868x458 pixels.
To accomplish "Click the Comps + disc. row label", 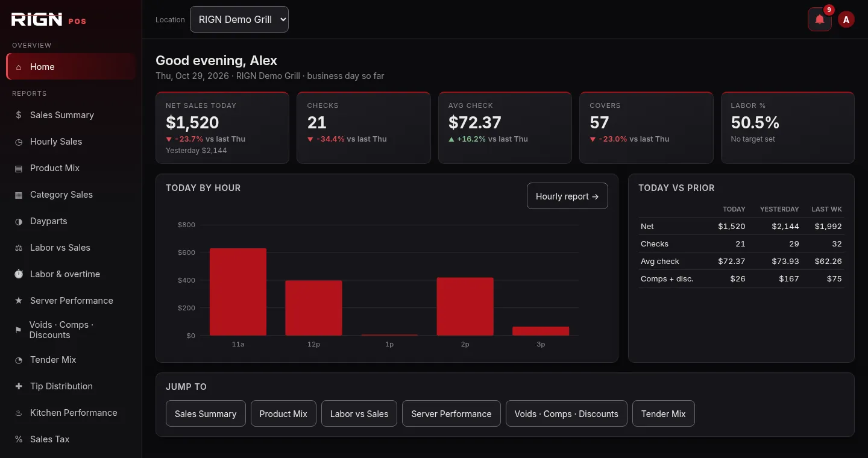I will [667, 279].
